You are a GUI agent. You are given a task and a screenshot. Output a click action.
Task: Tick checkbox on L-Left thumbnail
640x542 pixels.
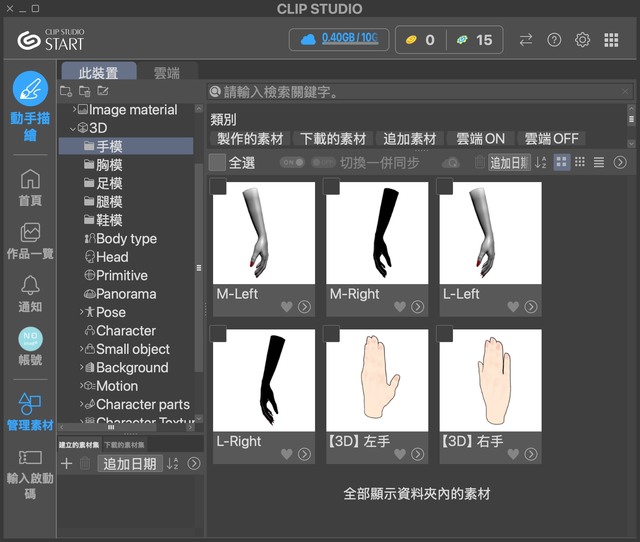point(444,187)
